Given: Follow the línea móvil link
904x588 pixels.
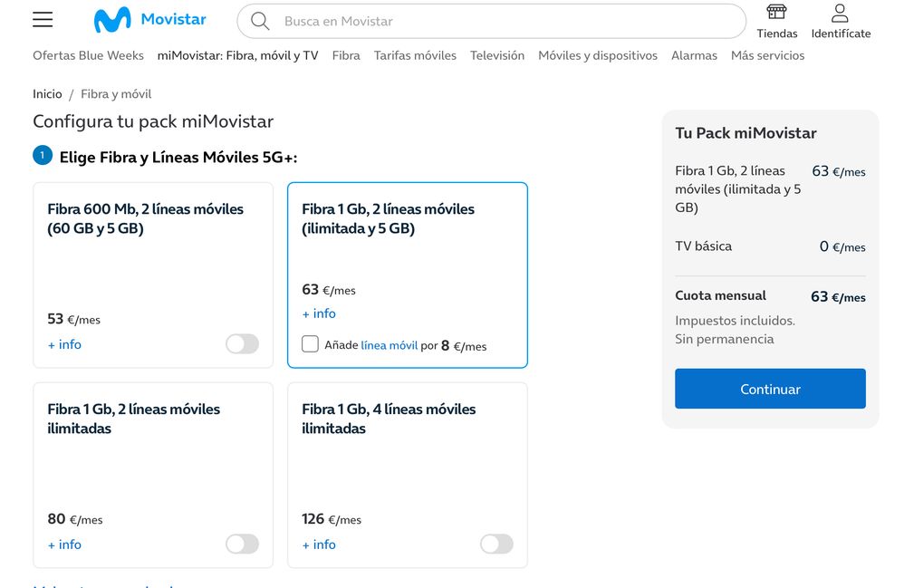Looking at the screenshot, I should (389, 345).
